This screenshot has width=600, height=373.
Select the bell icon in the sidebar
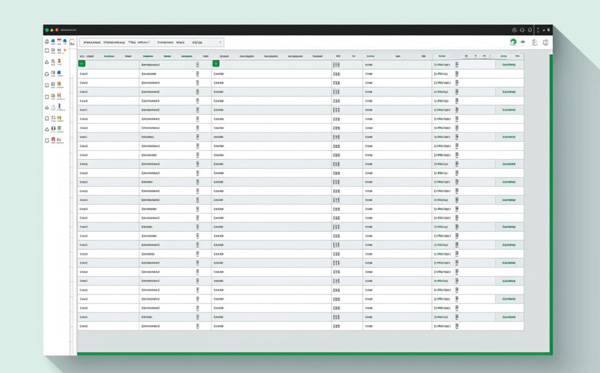(53, 107)
